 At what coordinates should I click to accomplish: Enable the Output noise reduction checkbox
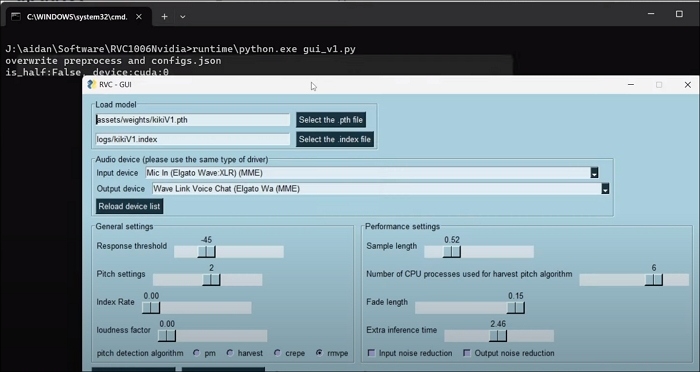pos(467,353)
